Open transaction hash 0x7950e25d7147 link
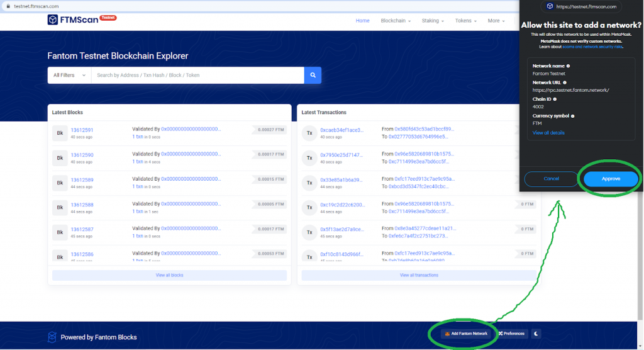Screen dimensions: 644x350 pyautogui.click(x=341, y=155)
